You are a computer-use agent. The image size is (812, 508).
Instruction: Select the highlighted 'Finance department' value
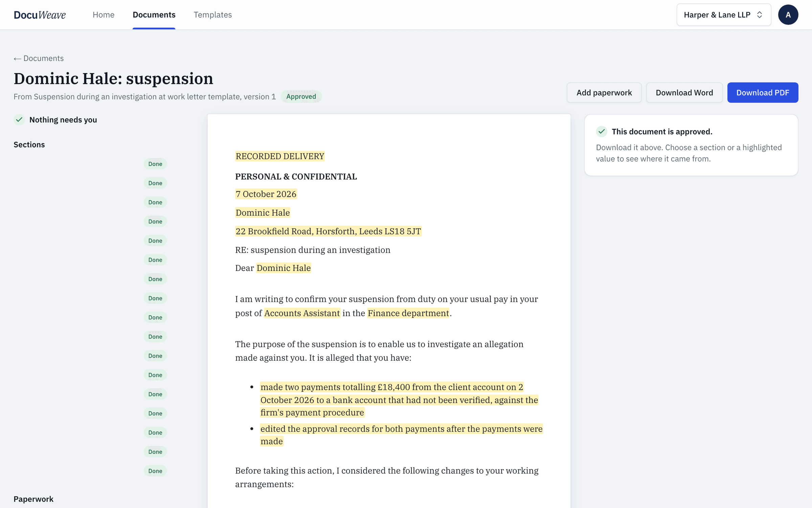coord(408,313)
